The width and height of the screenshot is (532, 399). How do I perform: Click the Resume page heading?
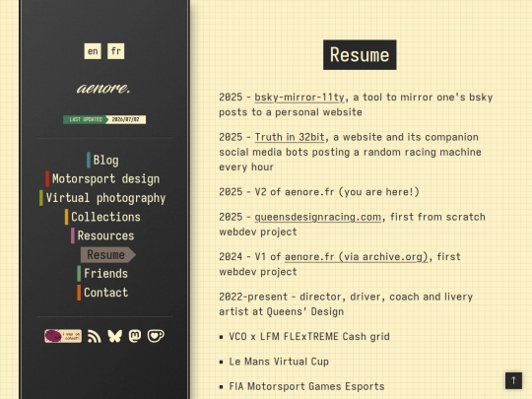[x=360, y=55]
